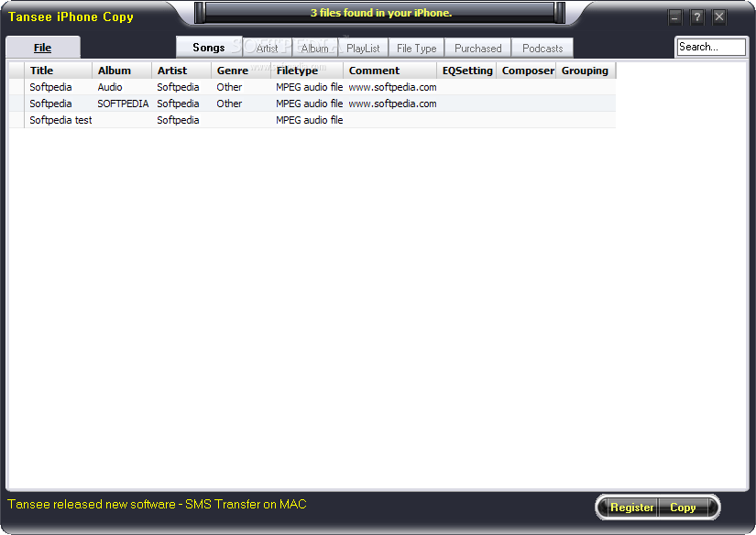Open the File Type tab

(416, 49)
